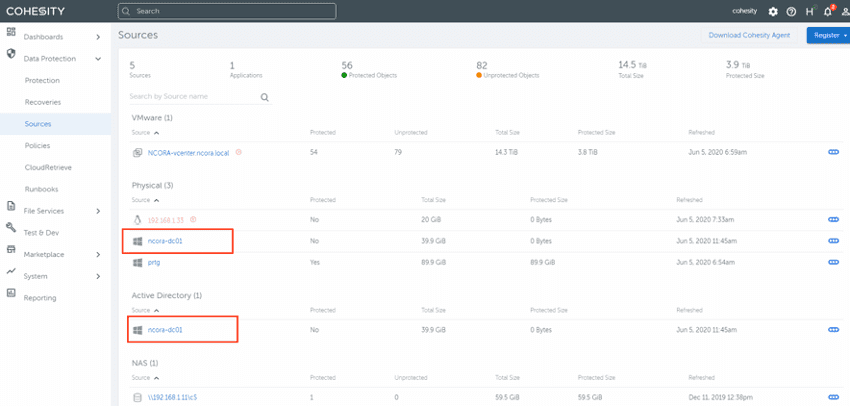Open actions menu for prtg row
850x406 pixels.
tap(834, 262)
